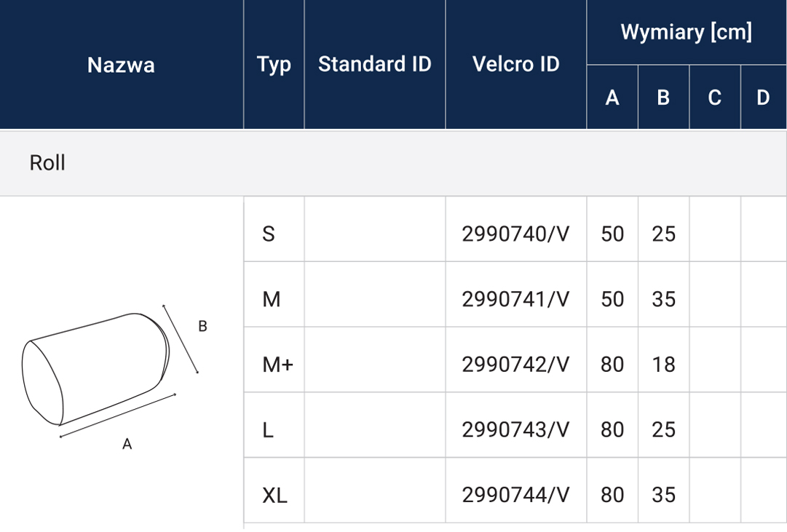Image resolution: width=787 pixels, height=532 pixels.
Task: Click the B value 18 in row M+
Action: [663, 365]
